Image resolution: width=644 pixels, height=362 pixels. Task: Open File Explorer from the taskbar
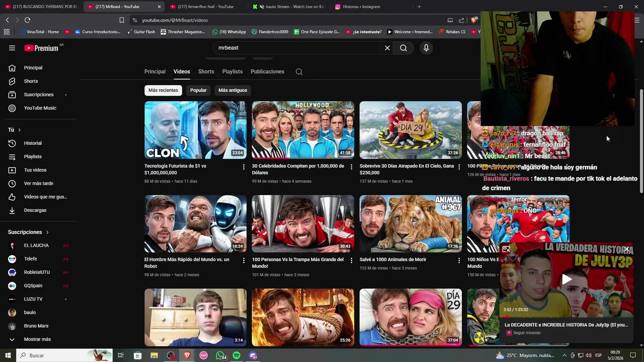click(154, 355)
